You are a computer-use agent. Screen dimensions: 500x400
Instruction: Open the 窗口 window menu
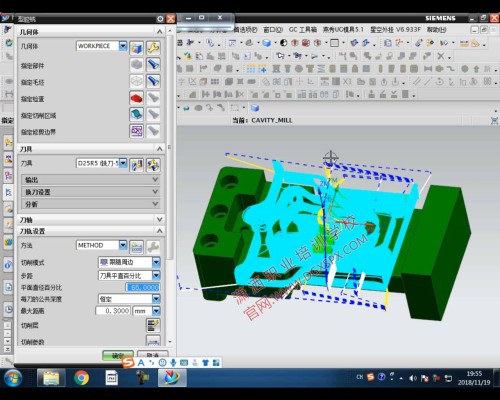point(273,30)
